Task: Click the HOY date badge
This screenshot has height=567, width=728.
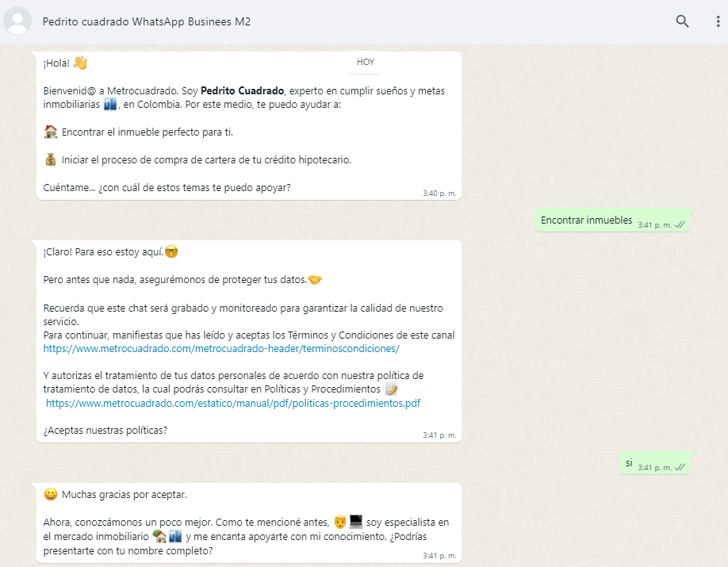Action: pos(366,62)
